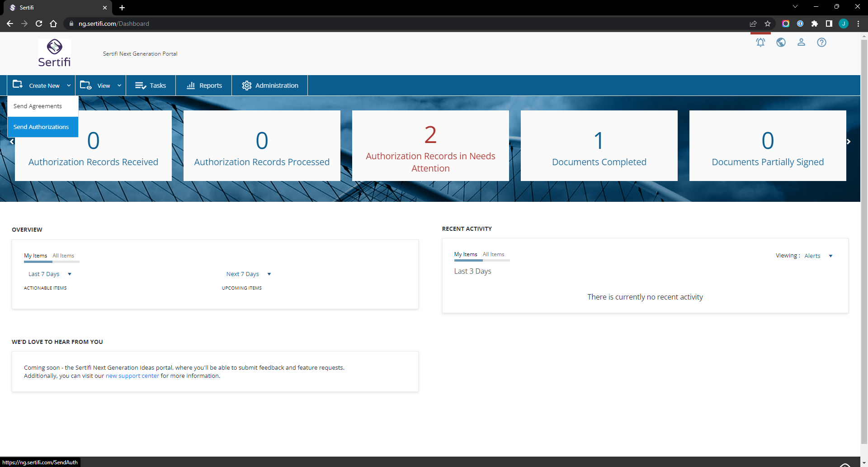Screen dimensions: 868x467
Task: Open the Chrome side panel icon
Action: [x=829, y=24]
